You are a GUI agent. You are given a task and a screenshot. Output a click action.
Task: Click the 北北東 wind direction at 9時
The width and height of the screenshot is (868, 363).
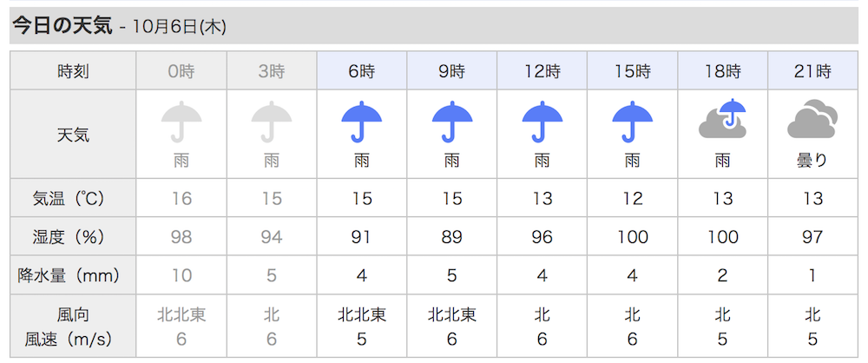click(x=451, y=314)
